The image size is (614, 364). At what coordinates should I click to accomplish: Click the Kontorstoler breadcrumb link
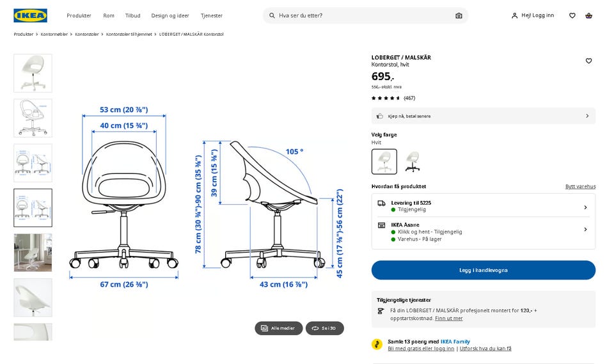tap(87, 35)
